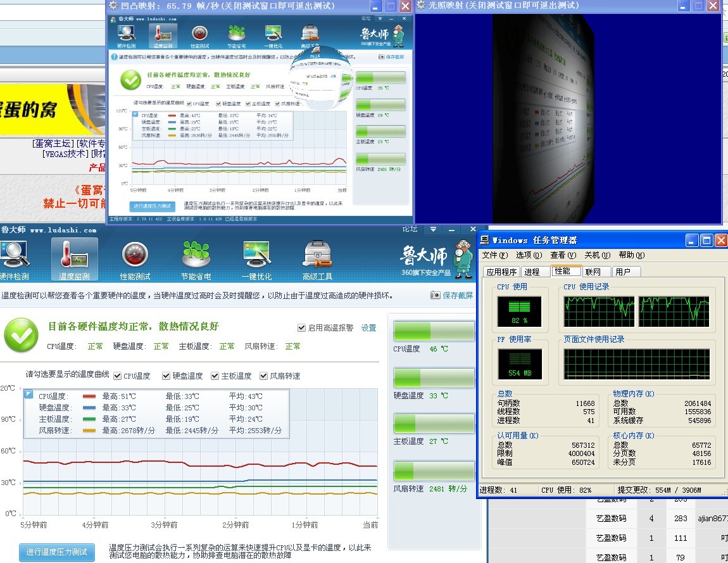This screenshot has width=728, height=563.
Task: Toggle the 启用高温报警 checkbox
Action: pos(301,328)
